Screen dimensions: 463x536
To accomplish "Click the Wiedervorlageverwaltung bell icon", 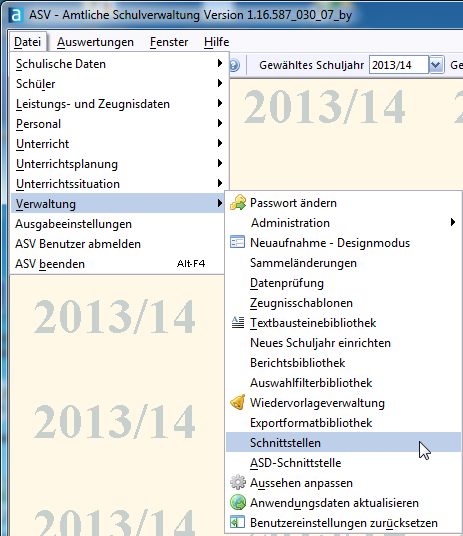I will click(238, 402).
